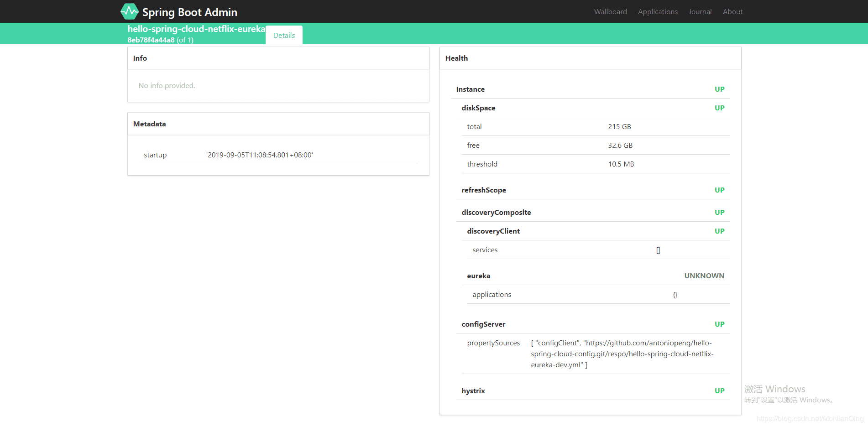Screen dimensions: 868x427
Task: Click the discoveryClient services value
Action: point(658,250)
